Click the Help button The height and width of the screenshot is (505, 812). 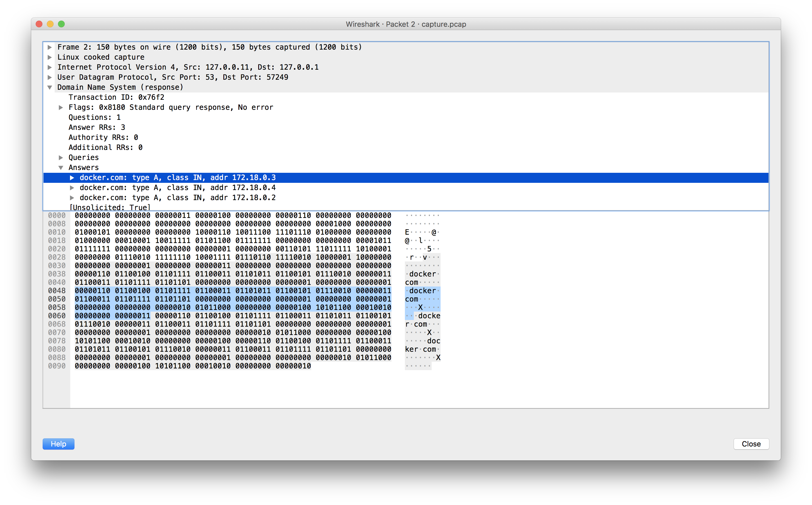point(58,444)
